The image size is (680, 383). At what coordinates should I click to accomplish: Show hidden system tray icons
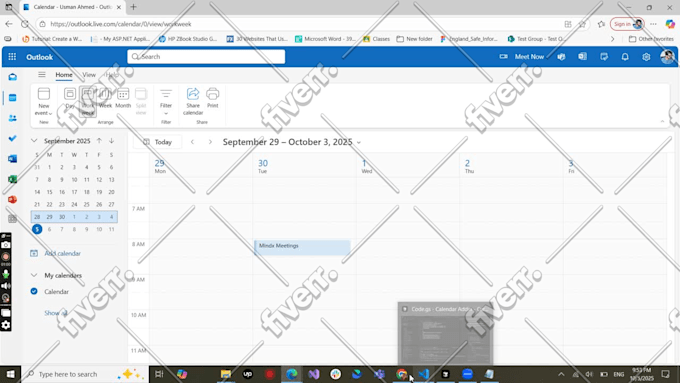click(561, 374)
